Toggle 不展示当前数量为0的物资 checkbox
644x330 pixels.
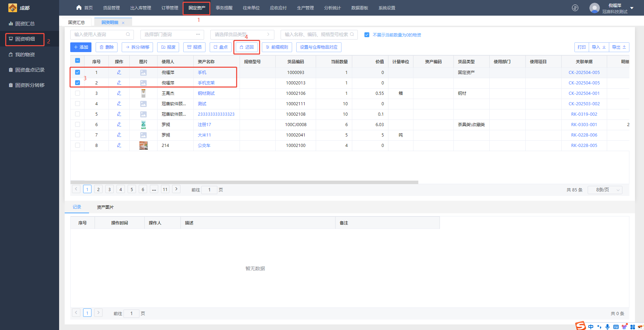367,35
